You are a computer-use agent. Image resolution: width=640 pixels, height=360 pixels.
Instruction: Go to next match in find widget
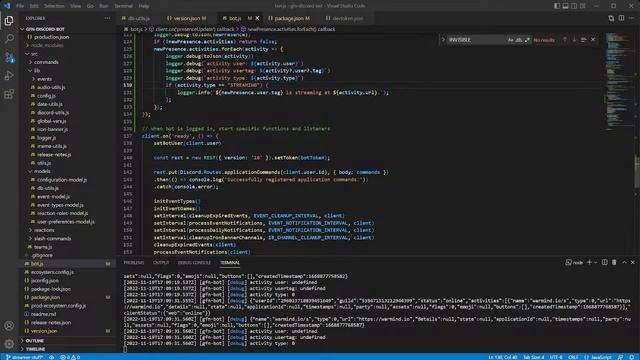tap(574, 40)
